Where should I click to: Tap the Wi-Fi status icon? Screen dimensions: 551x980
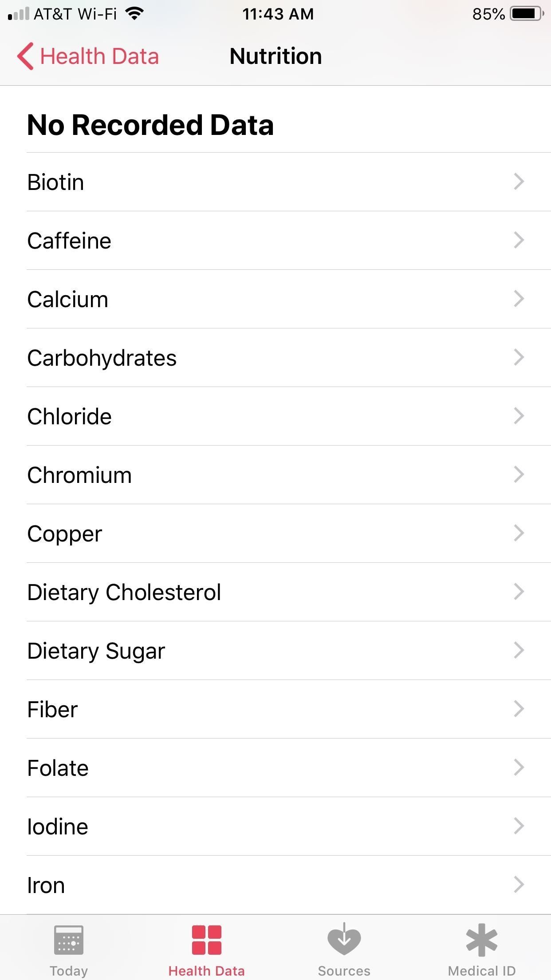(134, 14)
